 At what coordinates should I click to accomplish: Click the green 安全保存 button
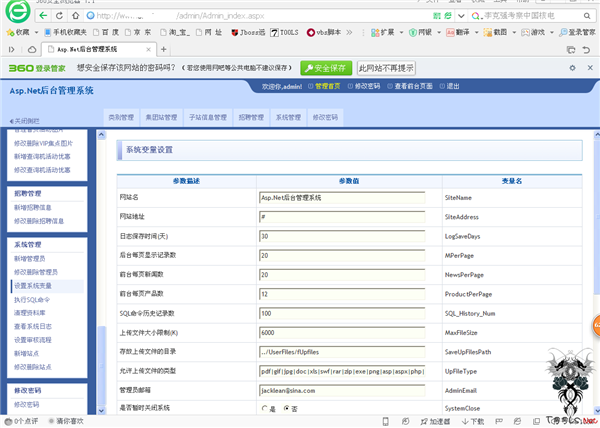[x=326, y=68]
